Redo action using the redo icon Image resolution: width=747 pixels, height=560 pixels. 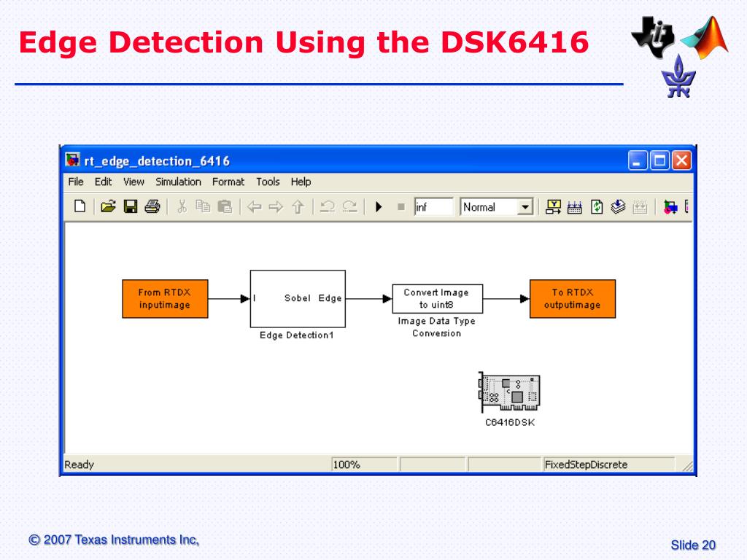click(349, 206)
